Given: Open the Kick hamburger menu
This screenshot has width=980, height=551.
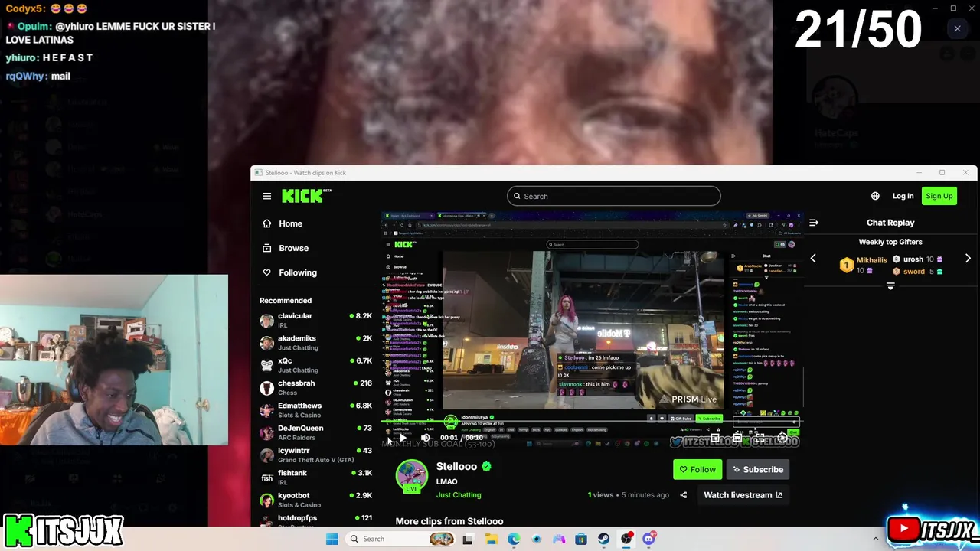Looking at the screenshot, I should click(x=266, y=196).
